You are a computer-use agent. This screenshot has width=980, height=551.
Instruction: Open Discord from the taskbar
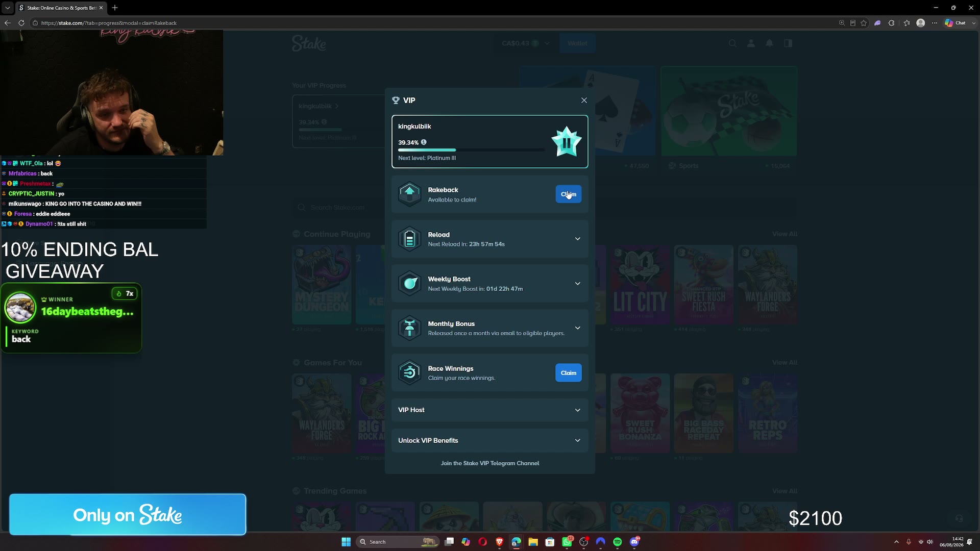[634, 542]
